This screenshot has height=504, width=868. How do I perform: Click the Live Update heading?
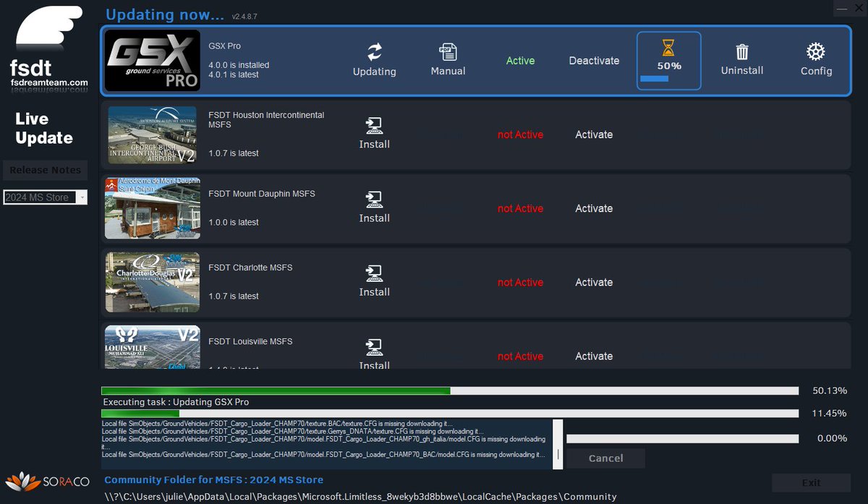coord(44,128)
